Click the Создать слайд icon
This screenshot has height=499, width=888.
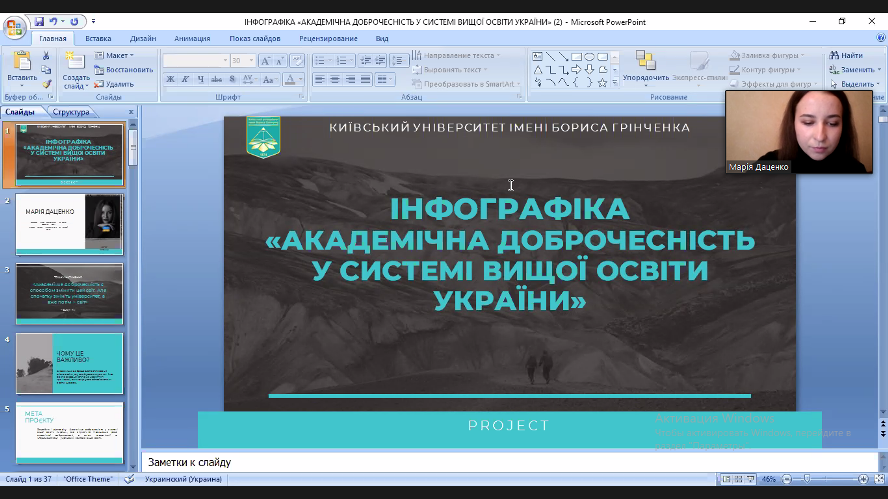point(76,62)
